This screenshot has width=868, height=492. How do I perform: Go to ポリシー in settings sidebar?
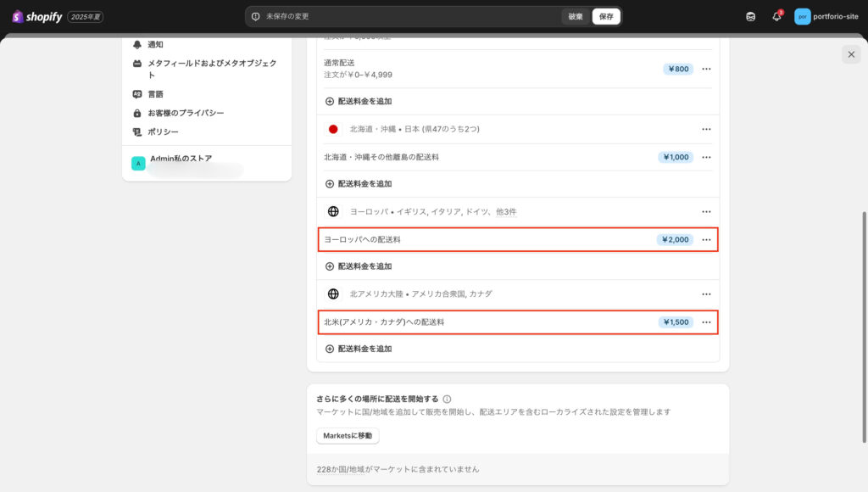point(162,131)
